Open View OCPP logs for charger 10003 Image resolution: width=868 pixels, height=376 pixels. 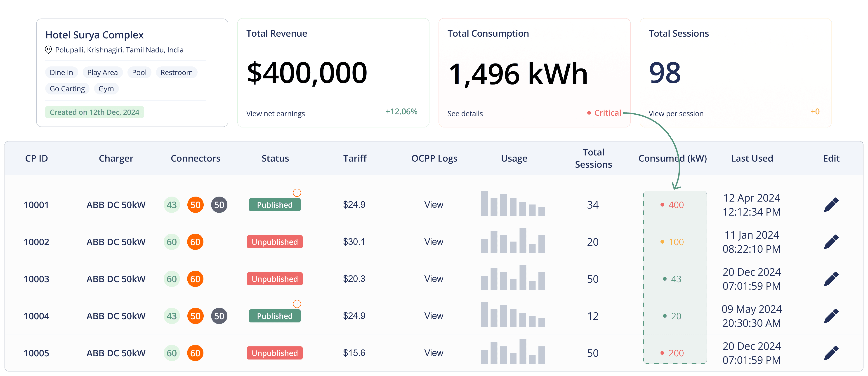[x=434, y=279]
